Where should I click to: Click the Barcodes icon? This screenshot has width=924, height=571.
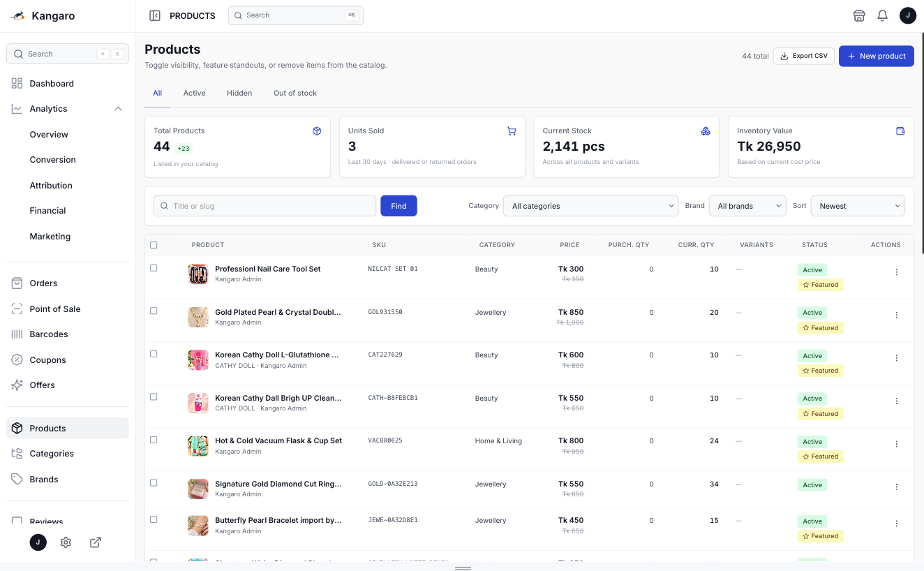click(x=17, y=334)
